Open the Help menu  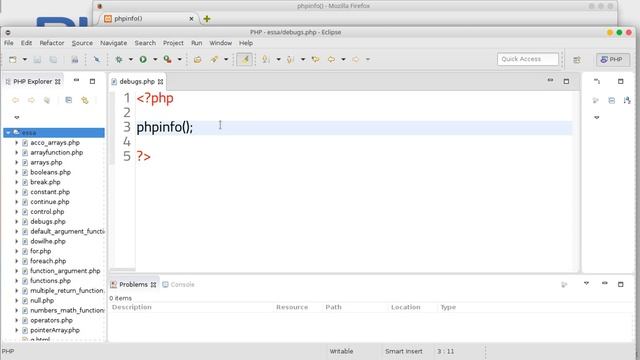[x=246, y=43]
